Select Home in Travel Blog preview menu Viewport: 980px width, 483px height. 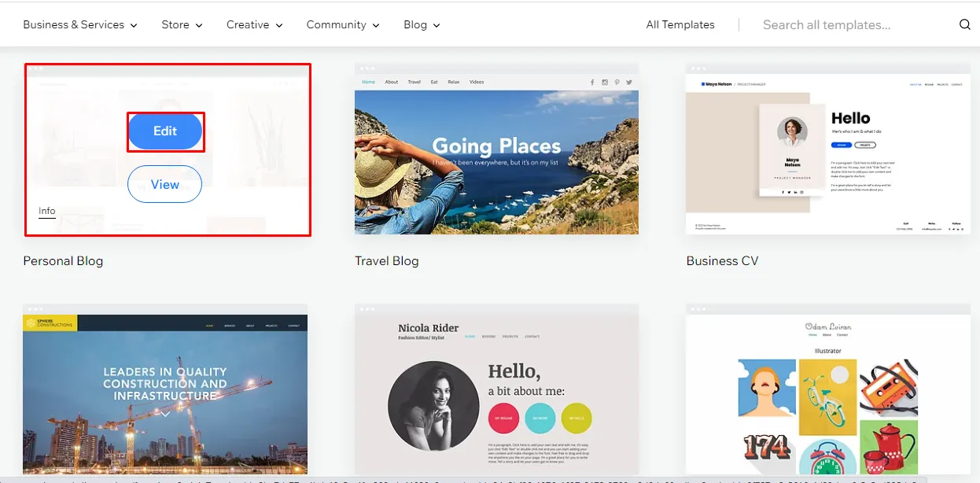pos(368,82)
